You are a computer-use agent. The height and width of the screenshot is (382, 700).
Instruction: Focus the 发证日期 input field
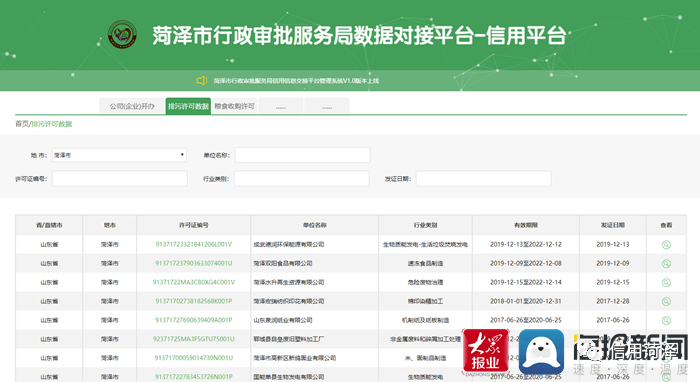tap(483, 179)
